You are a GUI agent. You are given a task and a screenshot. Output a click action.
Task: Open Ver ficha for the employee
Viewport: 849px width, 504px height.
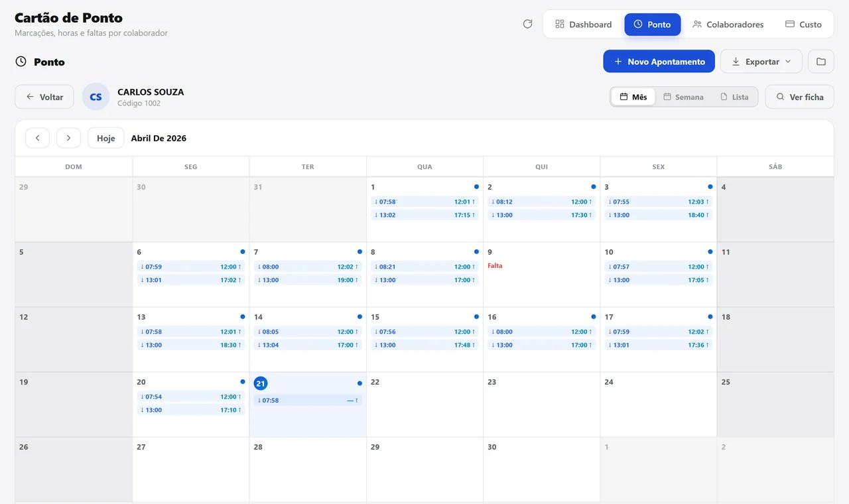pos(799,97)
